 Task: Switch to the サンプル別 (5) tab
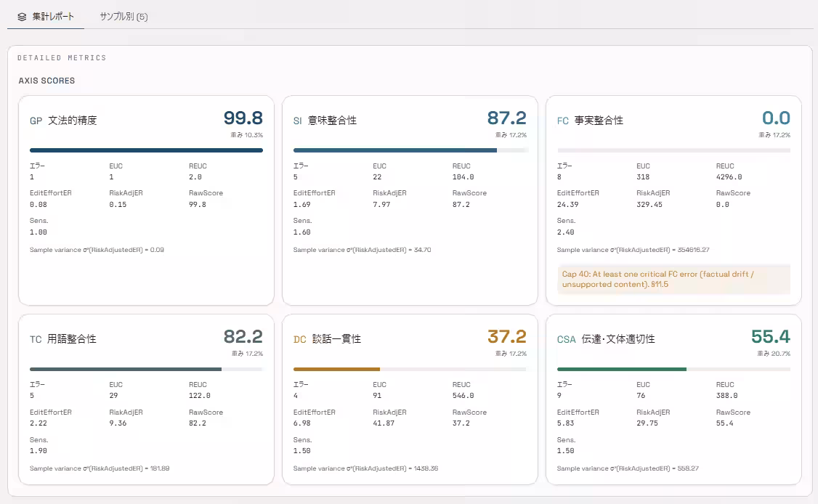coord(123,17)
